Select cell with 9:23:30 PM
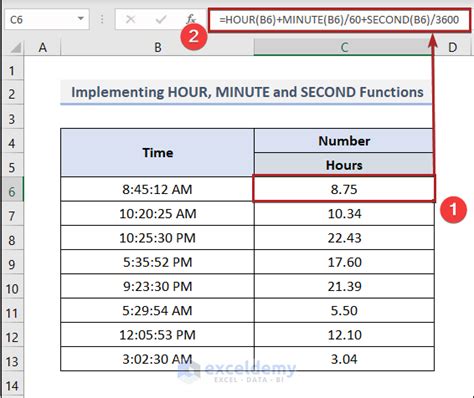The image size is (474, 398). (x=157, y=286)
